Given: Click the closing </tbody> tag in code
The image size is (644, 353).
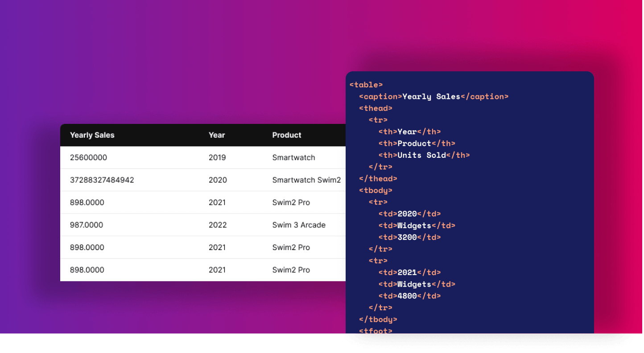Looking at the screenshot, I should pyautogui.click(x=378, y=320).
